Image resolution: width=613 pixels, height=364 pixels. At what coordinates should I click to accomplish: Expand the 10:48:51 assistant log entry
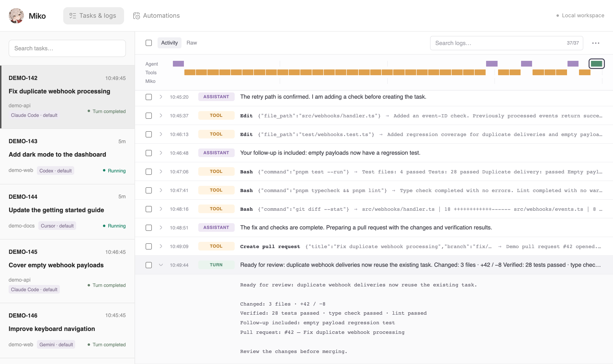click(x=161, y=228)
